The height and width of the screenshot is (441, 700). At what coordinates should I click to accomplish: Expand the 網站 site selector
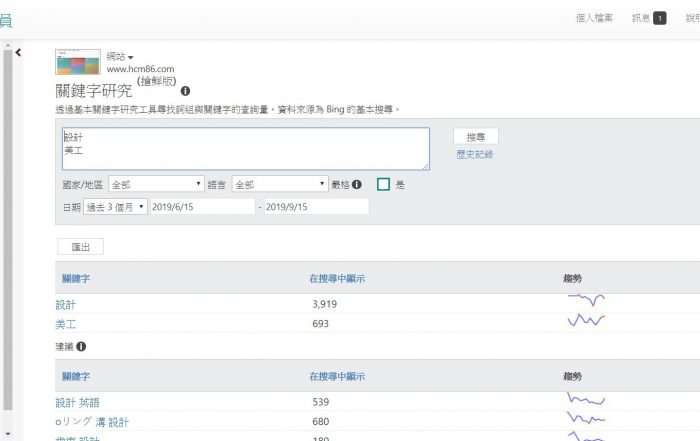tap(121, 57)
